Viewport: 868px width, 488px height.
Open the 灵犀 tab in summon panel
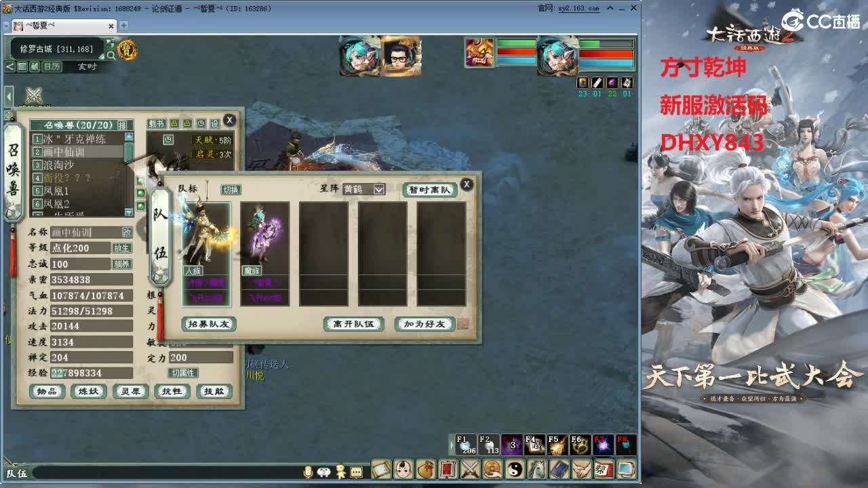pyautogui.click(x=130, y=391)
